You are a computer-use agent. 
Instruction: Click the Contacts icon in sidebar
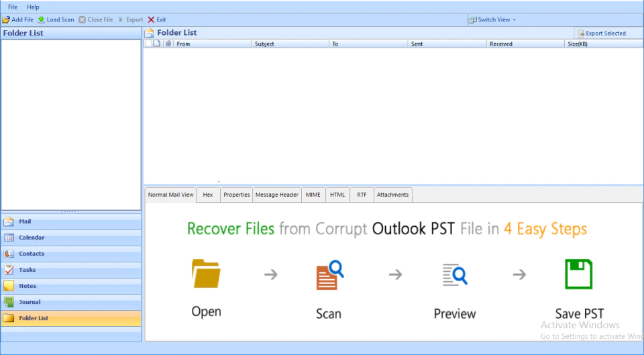[x=9, y=254]
